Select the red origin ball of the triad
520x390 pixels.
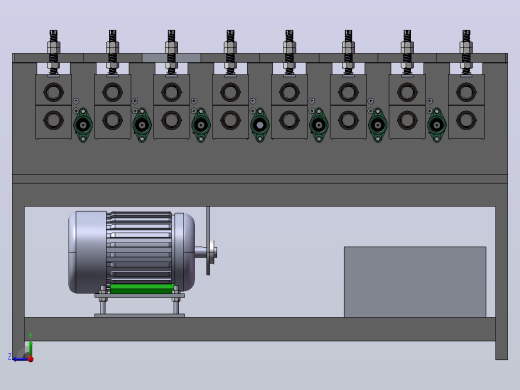[x=31, y=359]
